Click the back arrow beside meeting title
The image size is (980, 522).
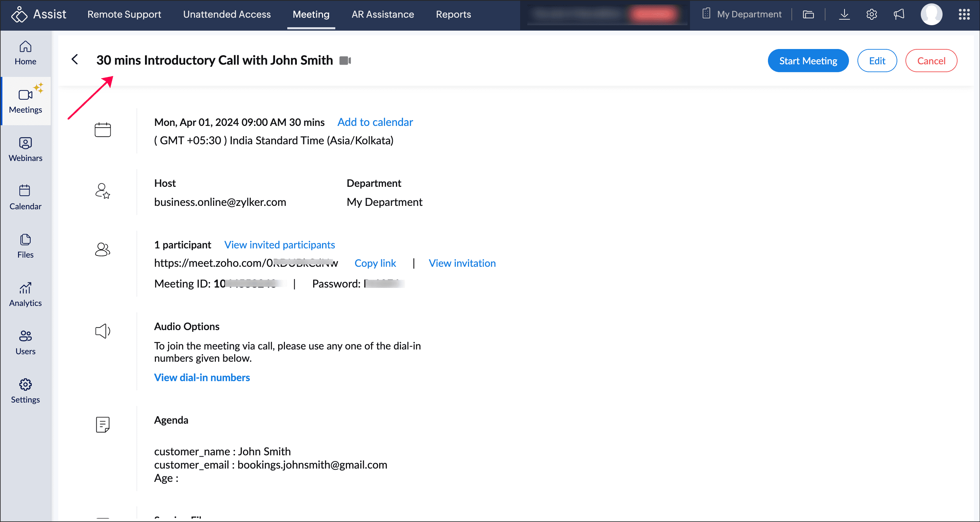75,60
